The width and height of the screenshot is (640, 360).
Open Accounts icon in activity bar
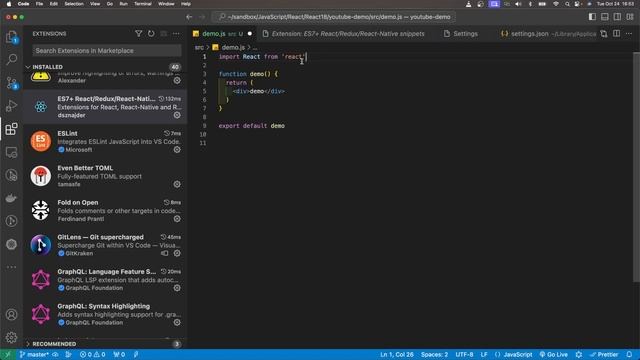pyautogui.click(x=11, y=315)
